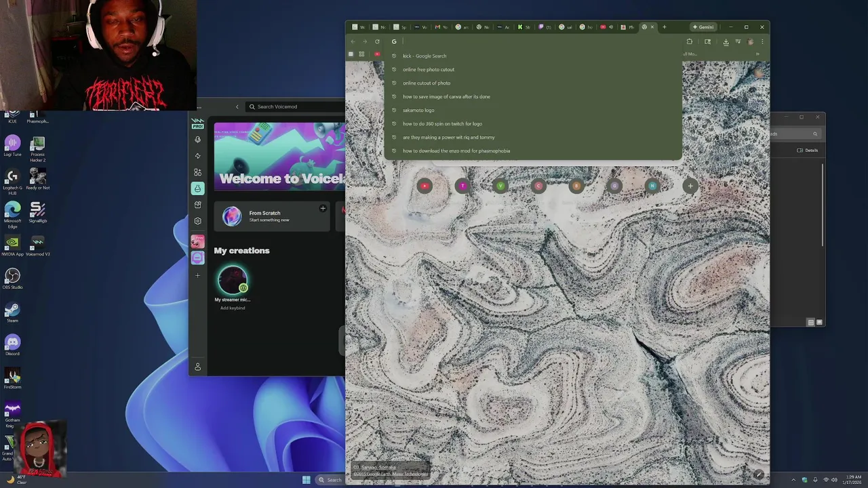
Task: Select 'kick - Google Search' suggestion
Action: click(x=532, y=56)
